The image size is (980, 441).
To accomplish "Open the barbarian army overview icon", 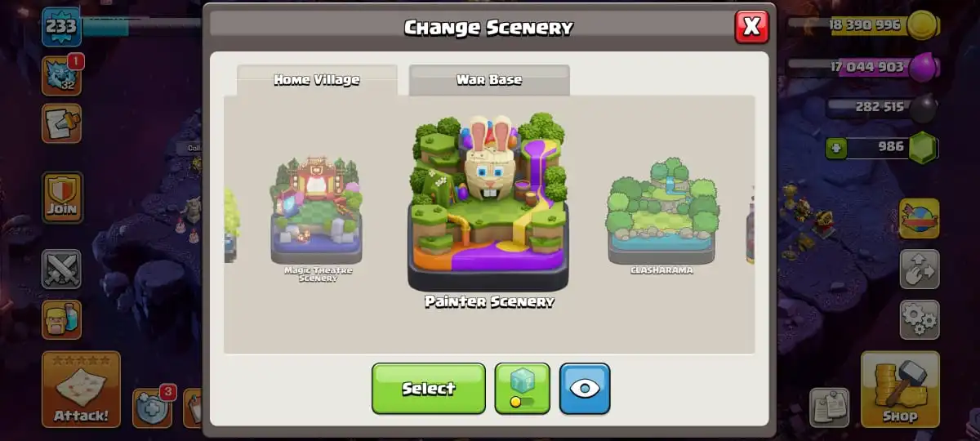I will coord(61,319).
